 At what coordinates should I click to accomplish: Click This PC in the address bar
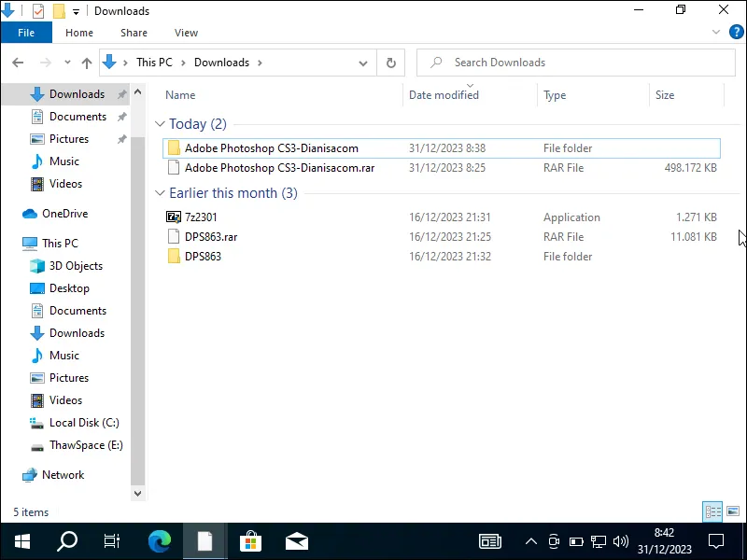tap(153, 63)
